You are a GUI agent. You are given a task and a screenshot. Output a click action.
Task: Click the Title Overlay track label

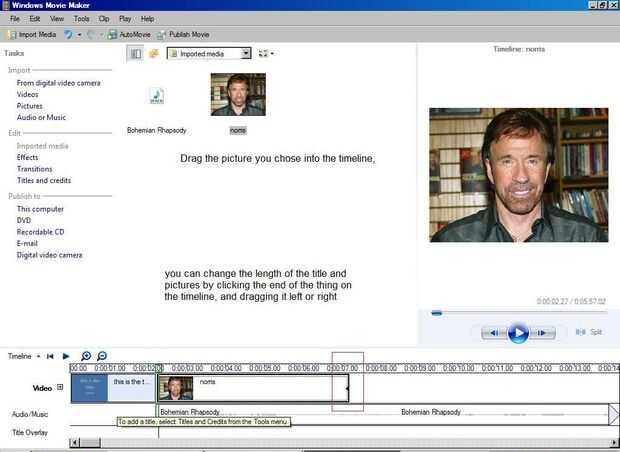(30, 433)
